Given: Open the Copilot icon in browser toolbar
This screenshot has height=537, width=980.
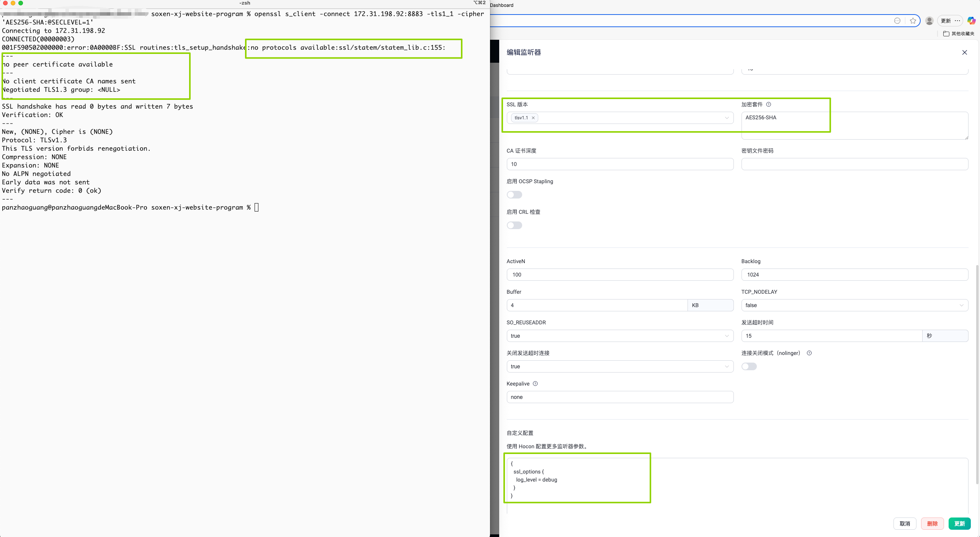Looking at the screenshot, I should (x=971, y=21).
